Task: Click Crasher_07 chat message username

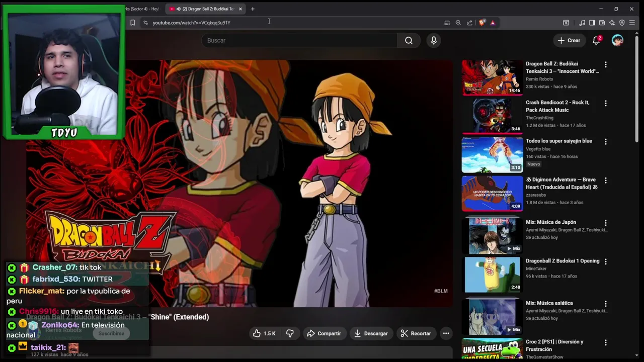Action: click(x=55, y=267)
